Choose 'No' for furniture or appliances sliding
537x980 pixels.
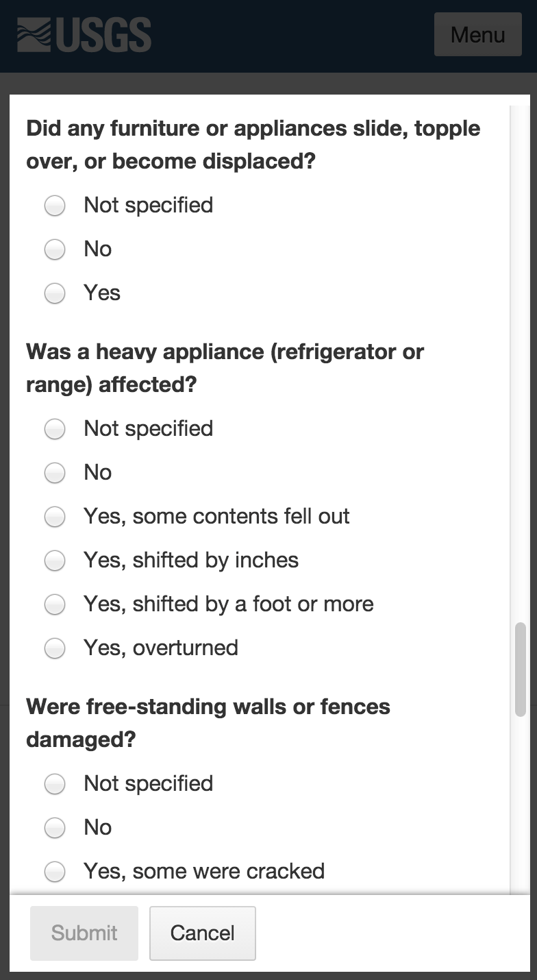pos(55,249)
